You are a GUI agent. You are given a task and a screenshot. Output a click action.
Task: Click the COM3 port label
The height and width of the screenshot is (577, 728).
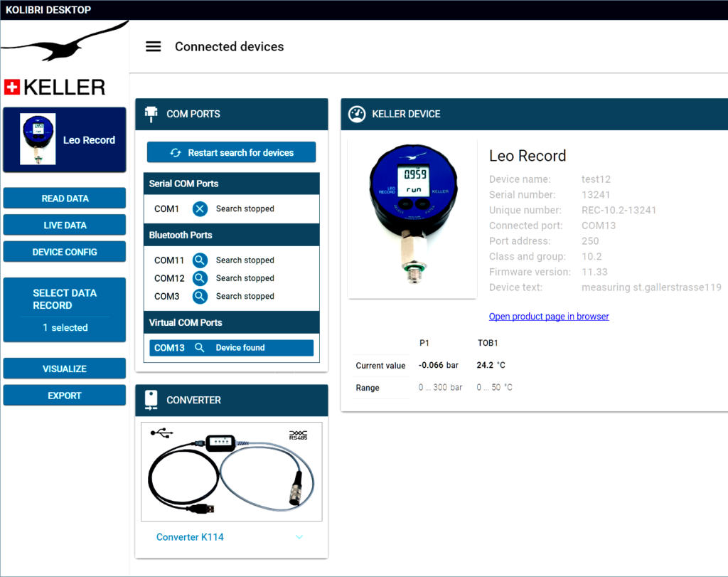pyautogui.click(x=166, y=296)
